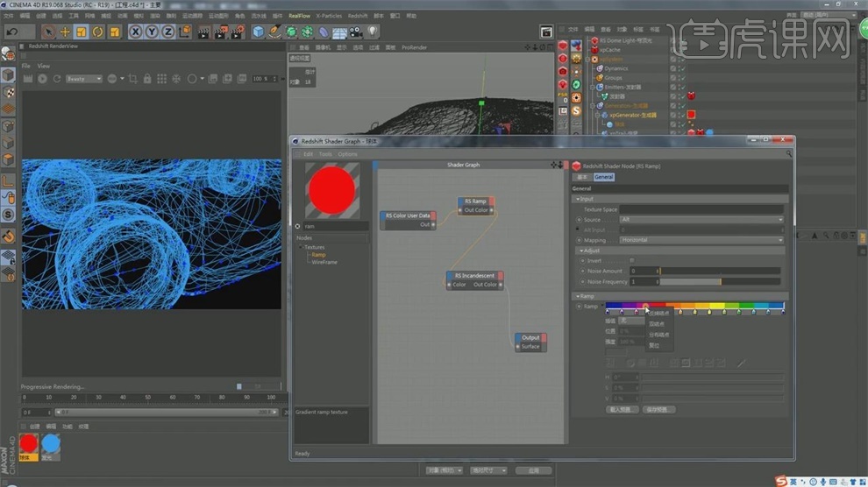Open the Mapping dropdown showing Horizontal
The image size is (868, 487).
pos(701,240)
